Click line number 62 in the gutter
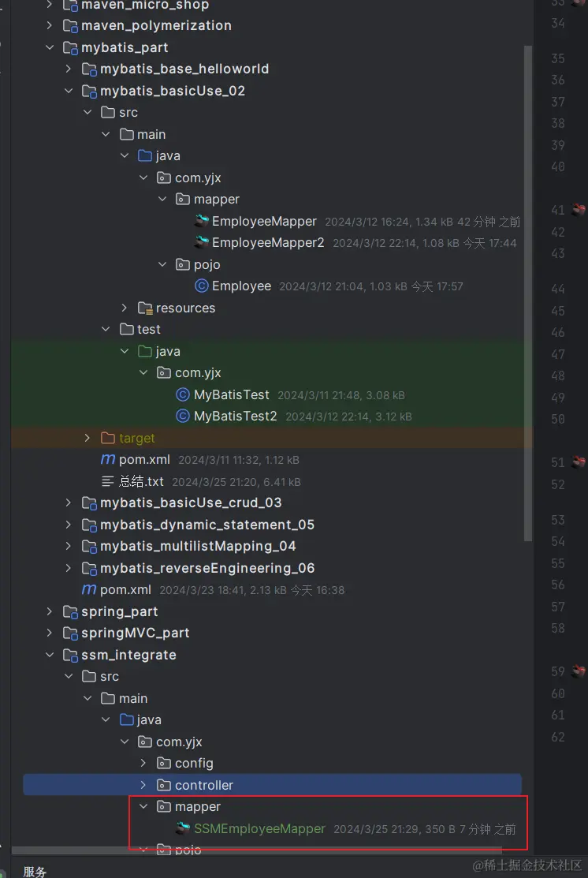588x878 pixels. click(558, 736)
